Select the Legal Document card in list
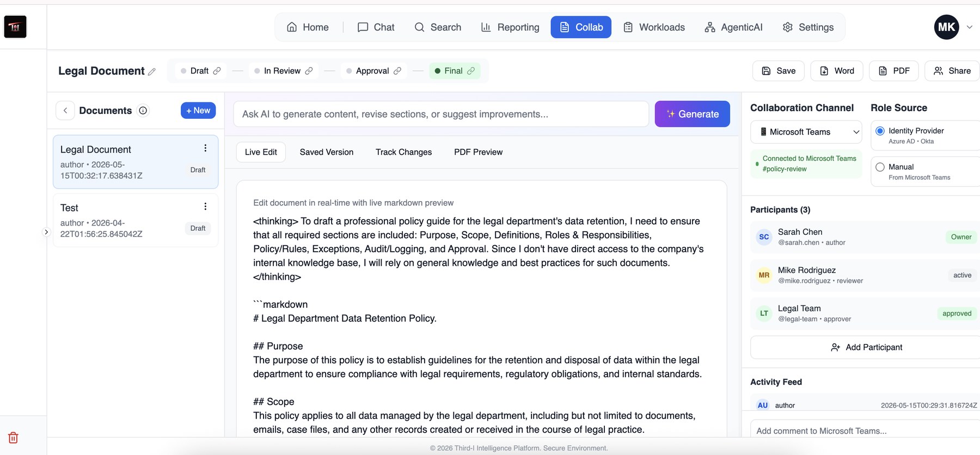Screen dimensions: 980x455 pyautogui.click(x=136, y=162)
